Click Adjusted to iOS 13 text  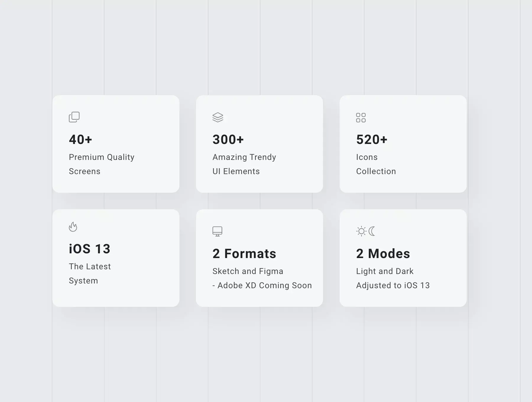click(x=393, y=286)
